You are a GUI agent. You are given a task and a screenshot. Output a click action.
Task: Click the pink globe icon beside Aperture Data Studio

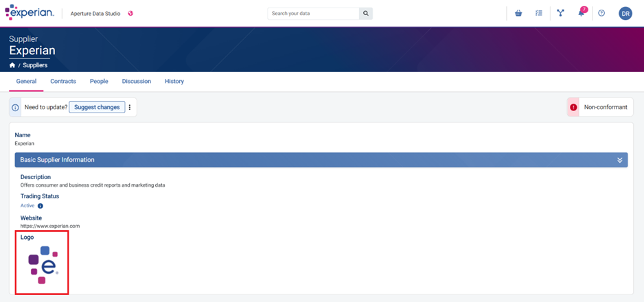(x=130, y=13)
